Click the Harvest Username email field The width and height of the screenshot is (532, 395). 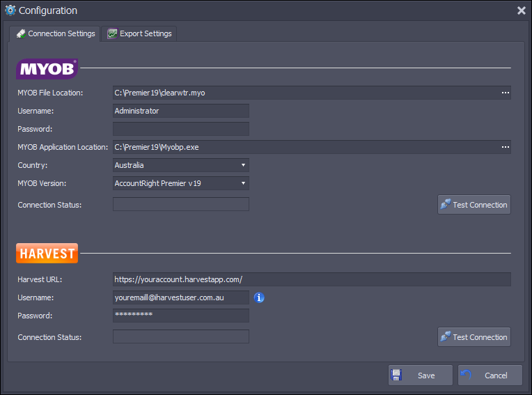[x=181, y=297]
